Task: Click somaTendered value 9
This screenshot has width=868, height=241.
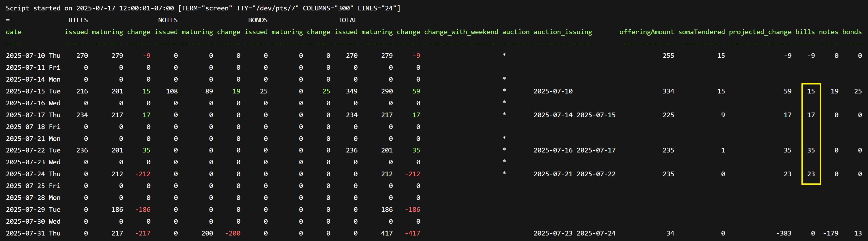Action: (x=723, y=115)
